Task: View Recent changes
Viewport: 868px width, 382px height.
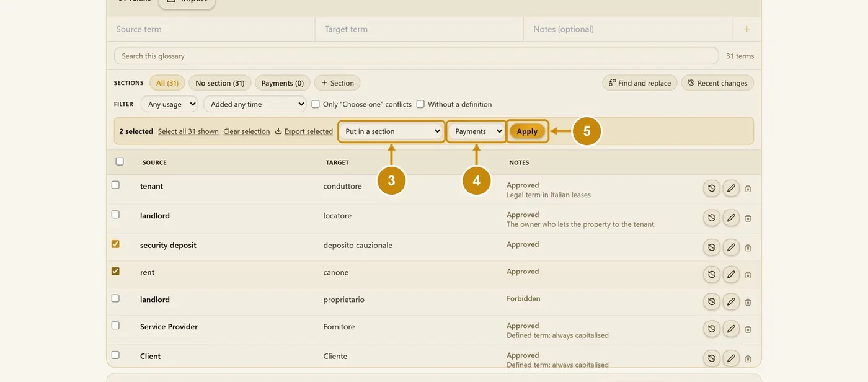Action: [717, 83]
